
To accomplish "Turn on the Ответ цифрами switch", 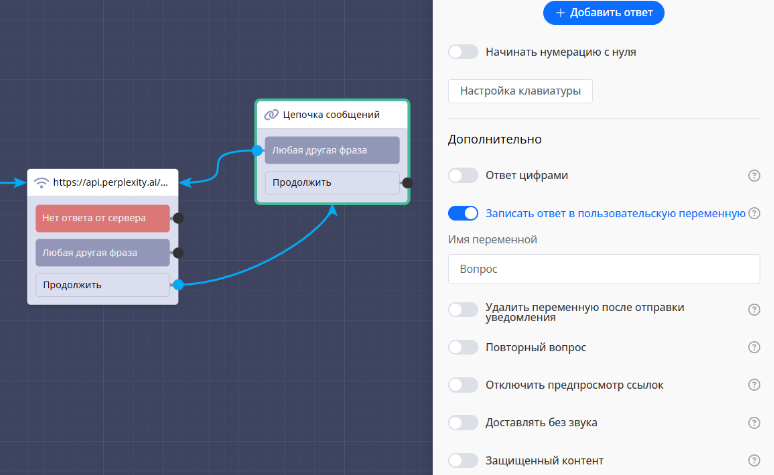I will 463,175.
